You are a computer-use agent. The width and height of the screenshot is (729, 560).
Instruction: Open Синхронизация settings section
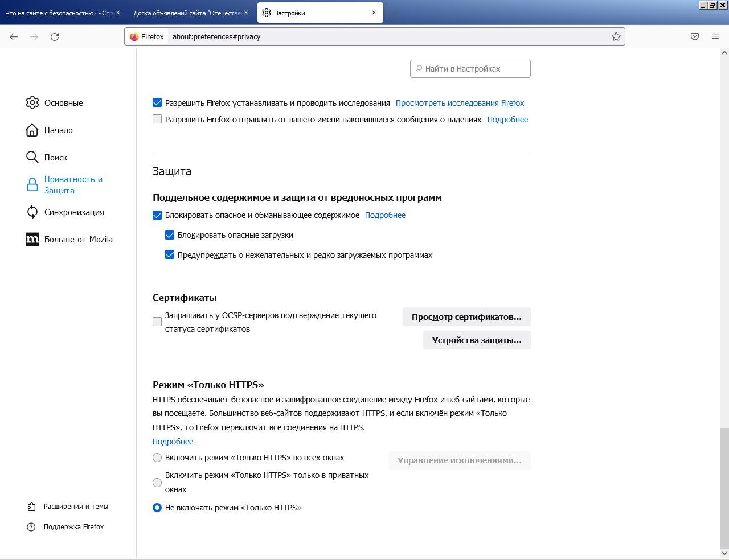[x=65, y=212]
